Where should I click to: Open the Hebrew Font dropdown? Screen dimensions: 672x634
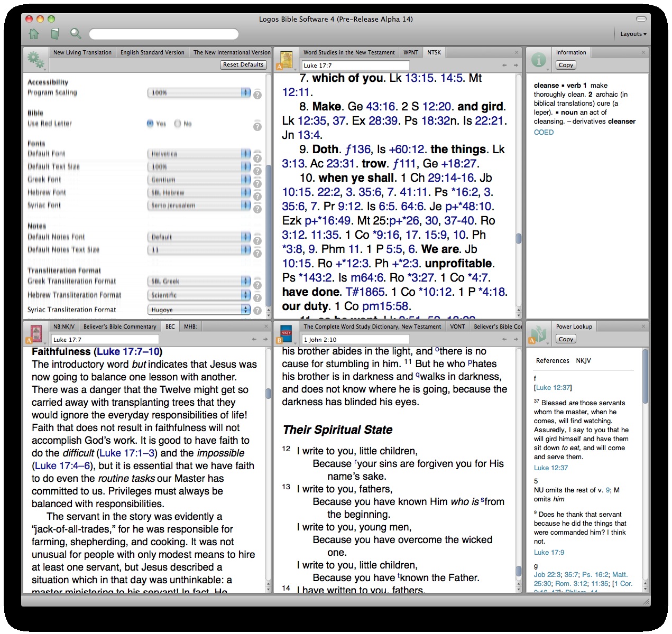tap(199, 192)
